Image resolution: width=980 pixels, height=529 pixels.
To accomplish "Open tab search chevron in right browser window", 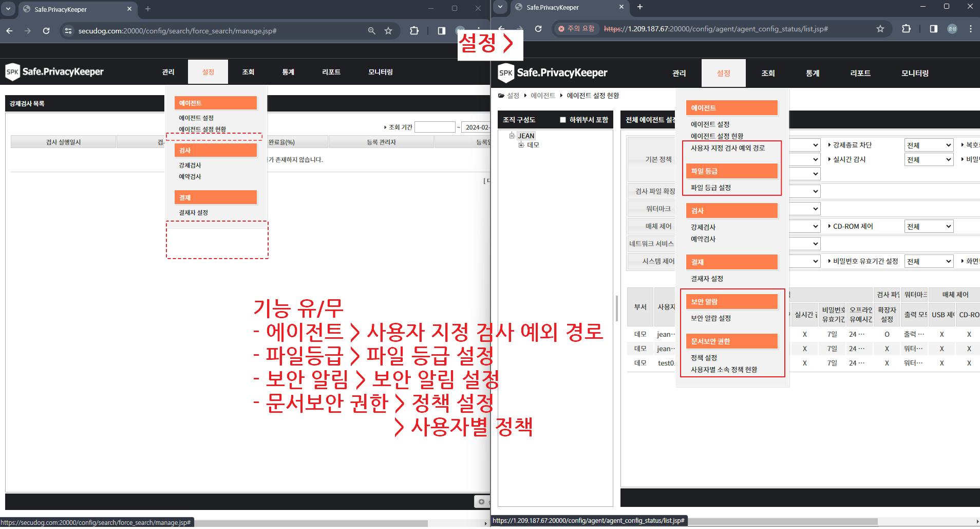I will [x=500, y=7].
